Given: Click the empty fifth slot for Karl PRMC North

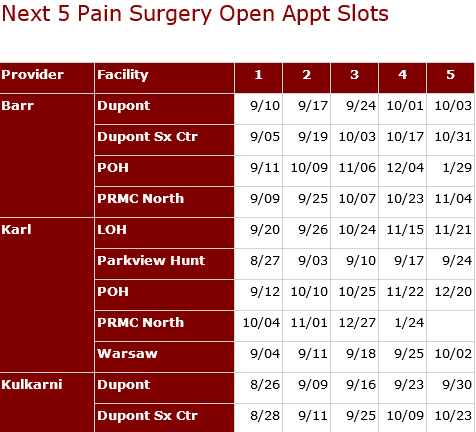Looking at the screenshot, I should click(x=451, y=326).
